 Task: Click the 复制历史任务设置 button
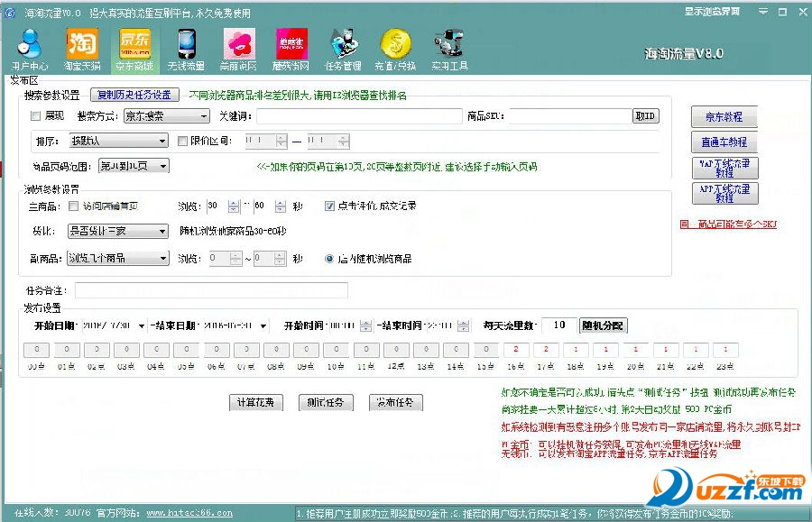tap(134, 95)
